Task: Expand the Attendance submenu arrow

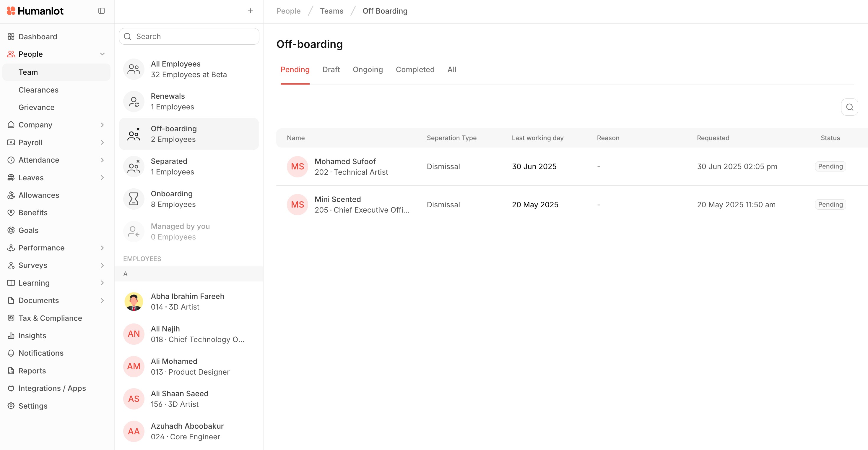Action: (x=103, y=160)
